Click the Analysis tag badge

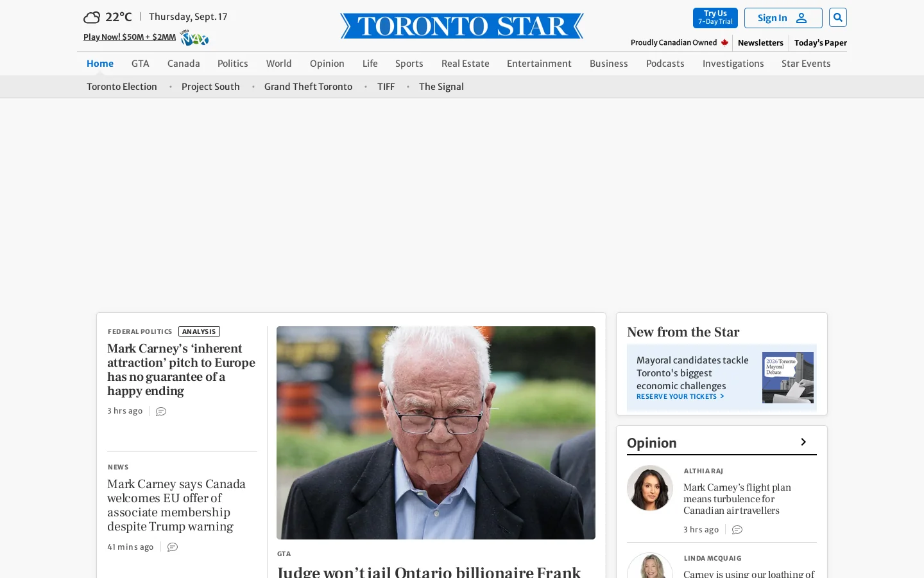click(199, 331)
